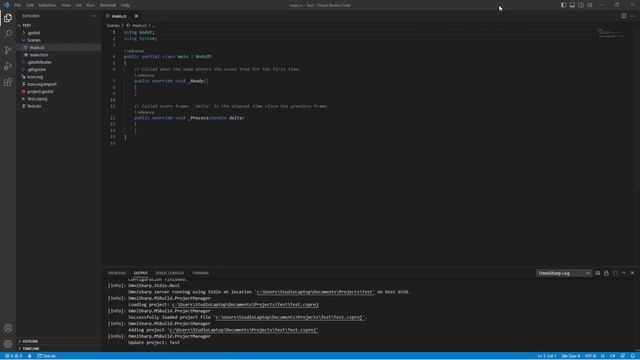Screen dimensions: 640x360
Task: Click the UTF-8 encoding status item
Action: point(590,356)
